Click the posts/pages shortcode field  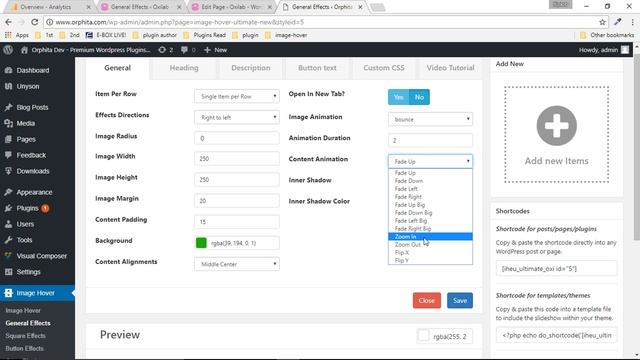[556, 269]
